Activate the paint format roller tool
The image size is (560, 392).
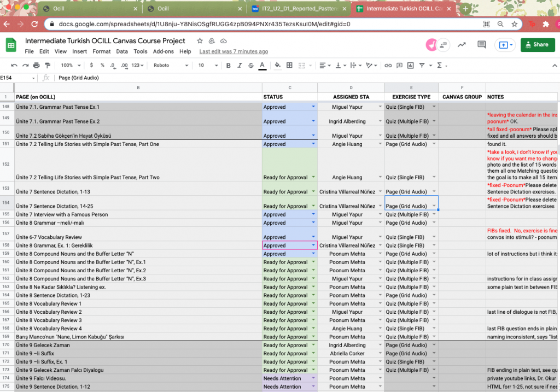point(48,66)
